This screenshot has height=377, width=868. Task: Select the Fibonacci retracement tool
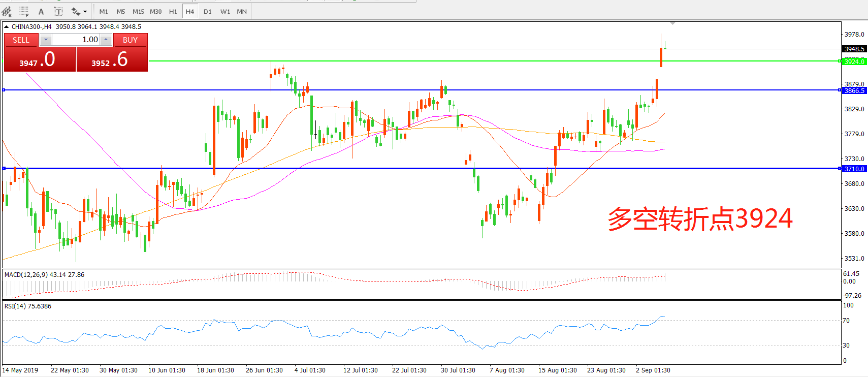tap(24, 11)
